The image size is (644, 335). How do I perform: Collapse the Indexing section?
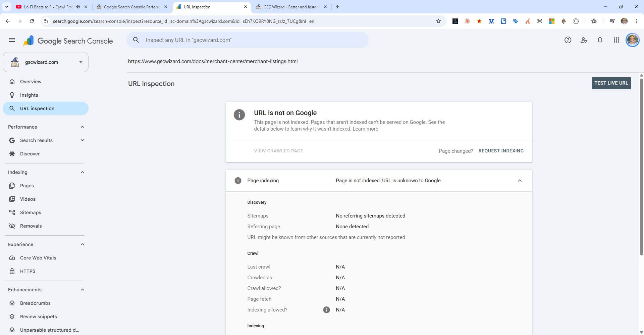83,172
